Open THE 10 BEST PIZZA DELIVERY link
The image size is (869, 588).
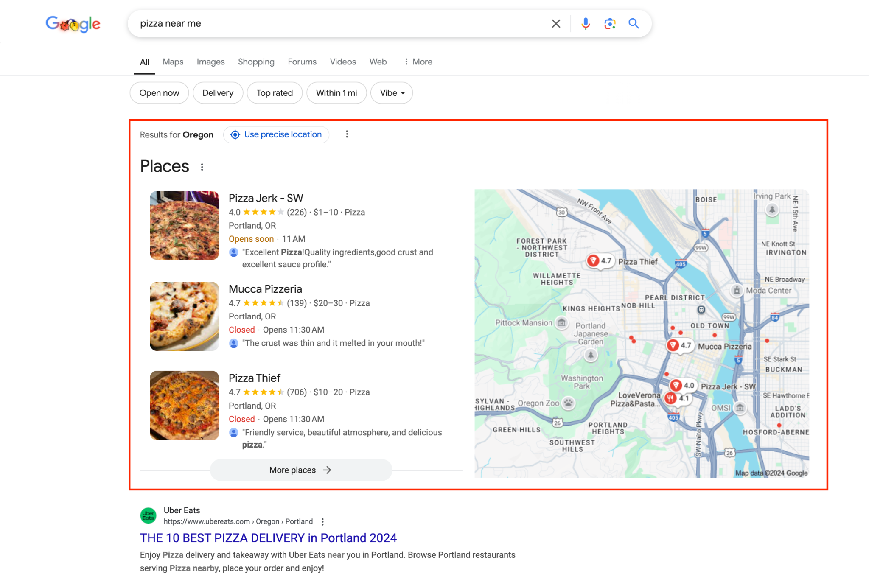268,538
